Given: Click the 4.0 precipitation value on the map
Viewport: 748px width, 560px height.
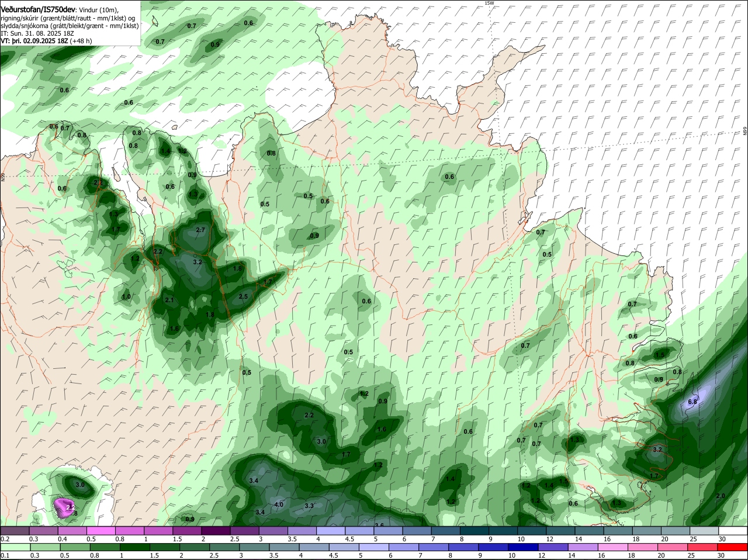Looking at the screenshot, I should click(x=279, y=504).
